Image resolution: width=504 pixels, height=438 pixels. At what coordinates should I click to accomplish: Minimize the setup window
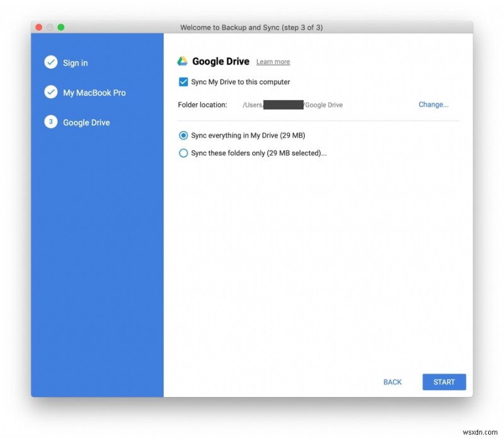click(x=50, y=27)
